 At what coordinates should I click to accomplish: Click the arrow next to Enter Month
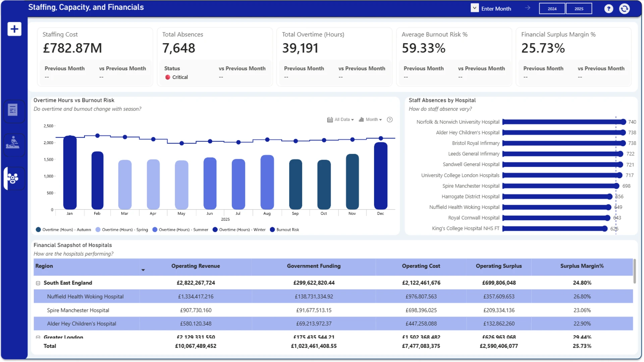528,8
